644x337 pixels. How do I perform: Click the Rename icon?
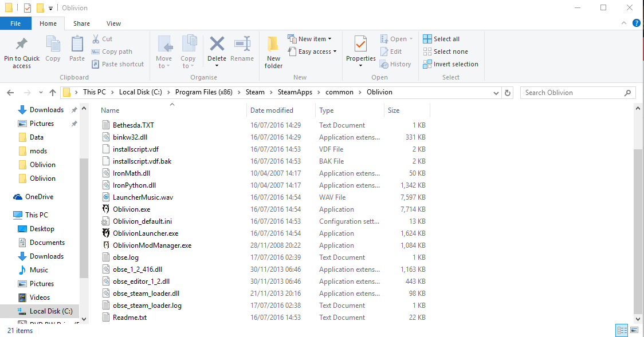pos(242,44)
